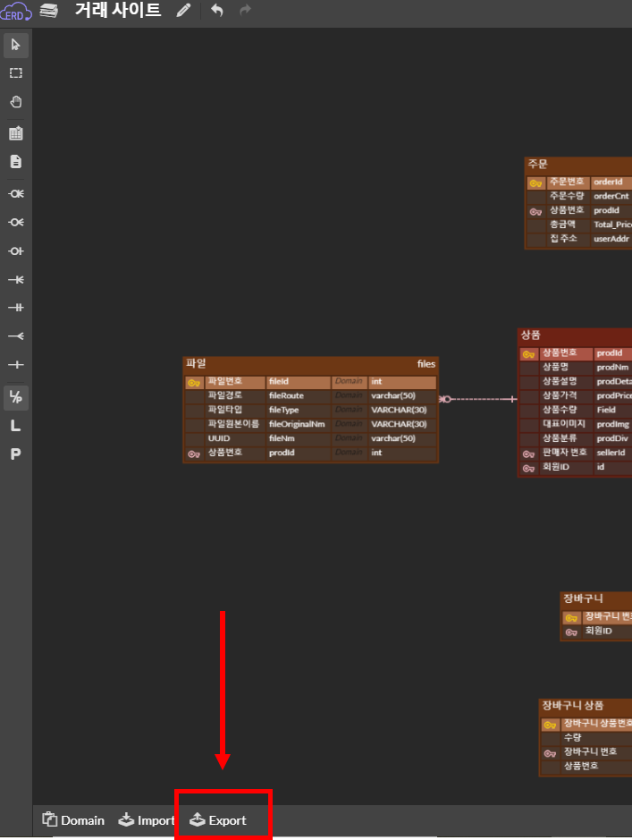Select the relationship line between 파일 and 상품
The height and width of the screenshot is (840, 632).
tap(478, 399)
